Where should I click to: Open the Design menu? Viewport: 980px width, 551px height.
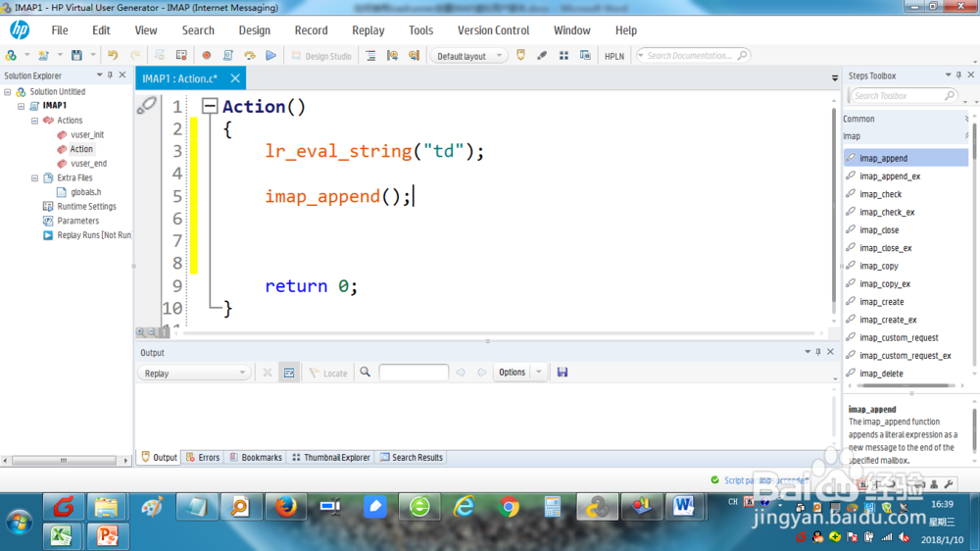pyautogui.click(x=255, y=30)
